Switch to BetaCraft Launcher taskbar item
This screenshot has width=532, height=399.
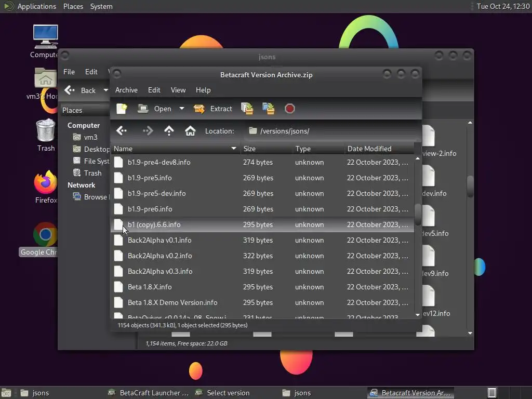coord(148,393)
